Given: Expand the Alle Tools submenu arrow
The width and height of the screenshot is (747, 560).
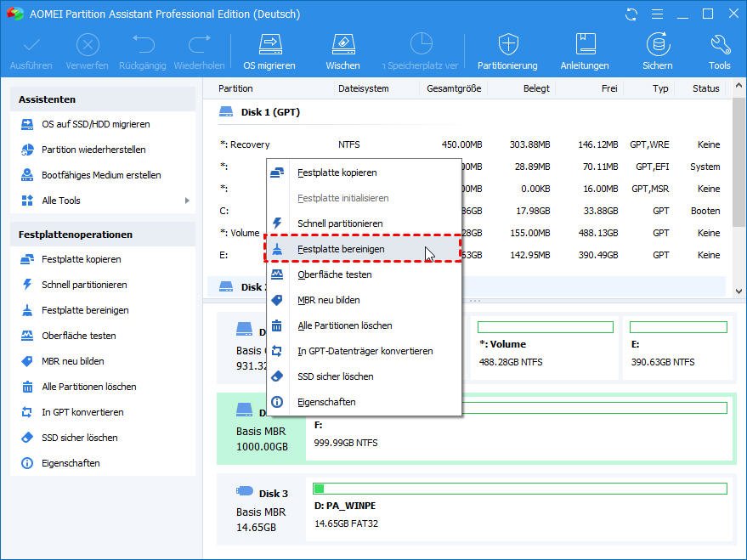Looking at the screenshot, I should tap(187, 201).
